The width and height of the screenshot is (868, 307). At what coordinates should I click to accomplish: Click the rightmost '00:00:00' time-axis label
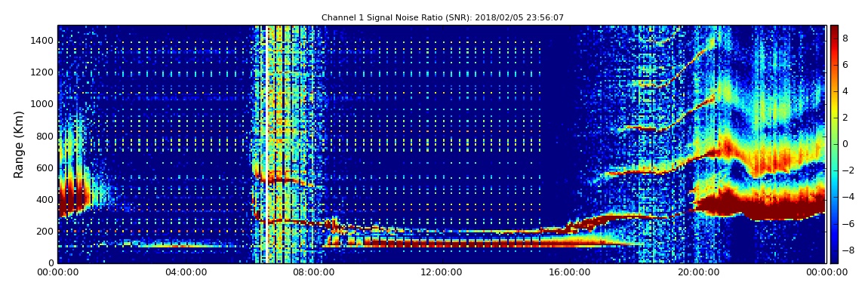tap(826, 272)
